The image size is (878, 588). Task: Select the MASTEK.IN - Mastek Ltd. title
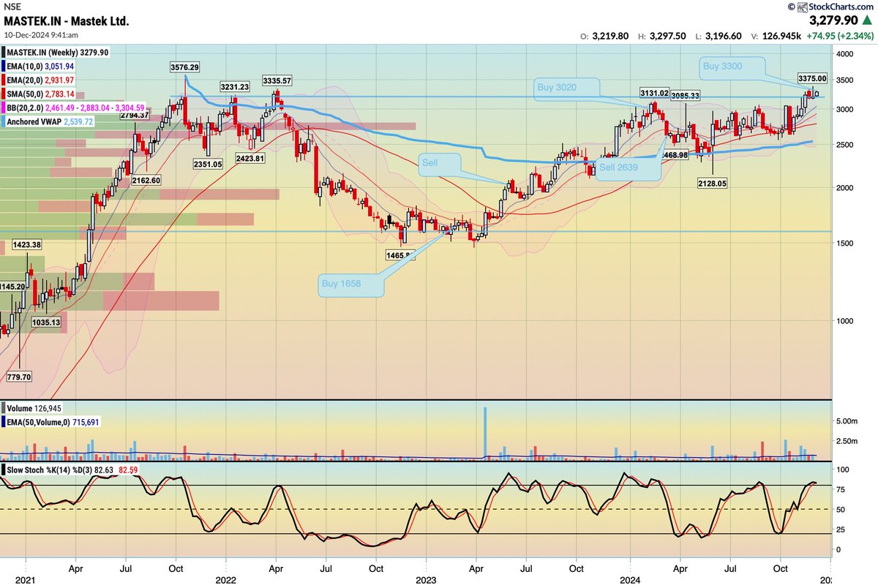tap(67, 22)
